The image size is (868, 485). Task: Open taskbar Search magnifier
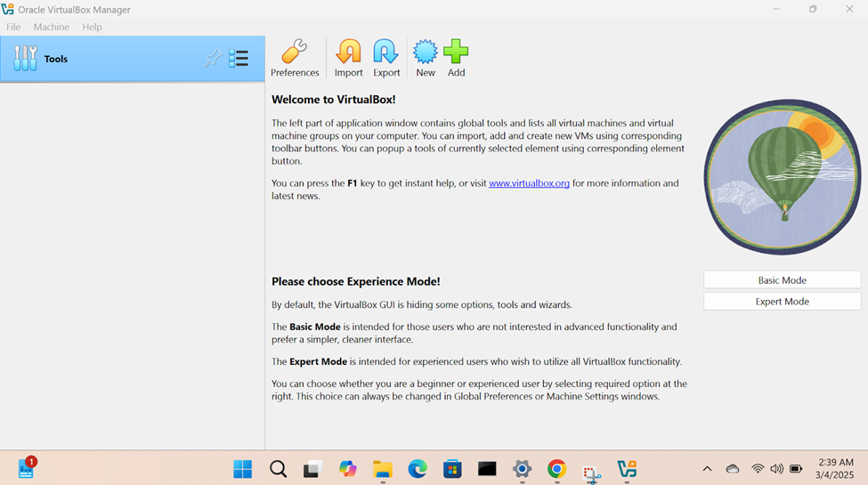[278, 469]
